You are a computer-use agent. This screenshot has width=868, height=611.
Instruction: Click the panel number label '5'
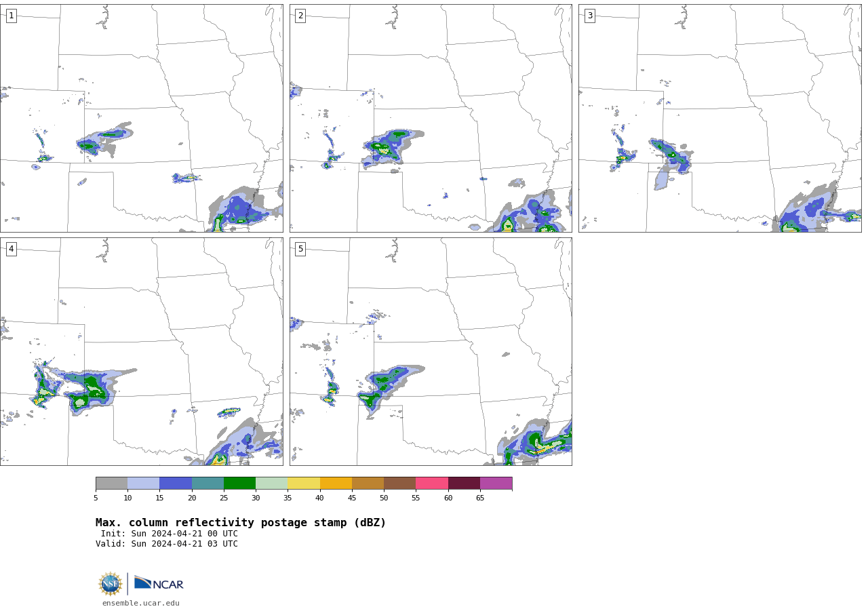(300, 249)
